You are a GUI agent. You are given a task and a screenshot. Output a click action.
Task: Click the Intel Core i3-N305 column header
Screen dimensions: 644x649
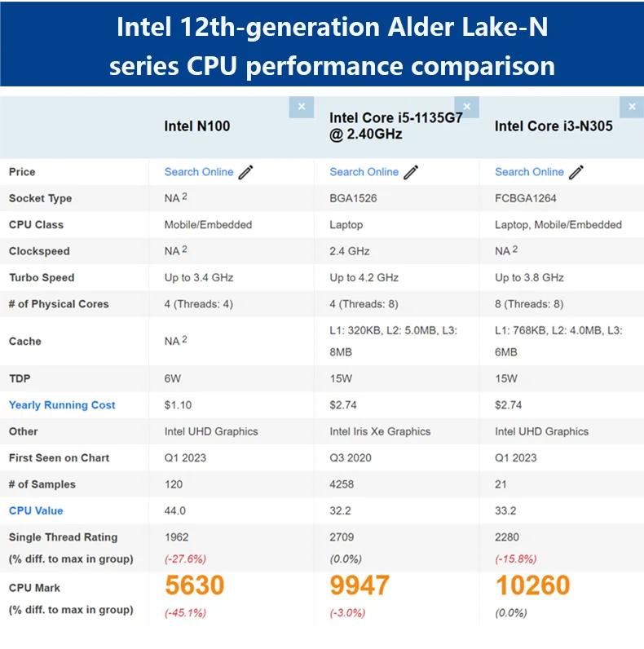[x=554, y=126]
